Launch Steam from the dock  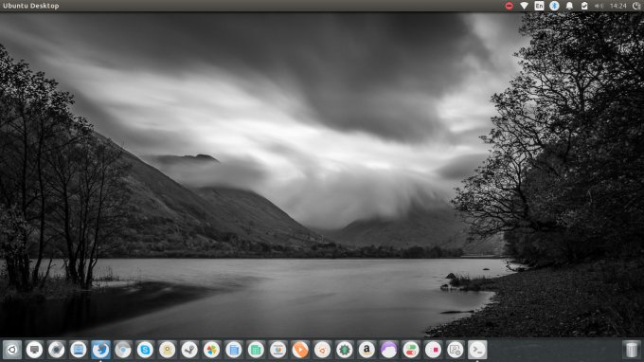(189, 350)
